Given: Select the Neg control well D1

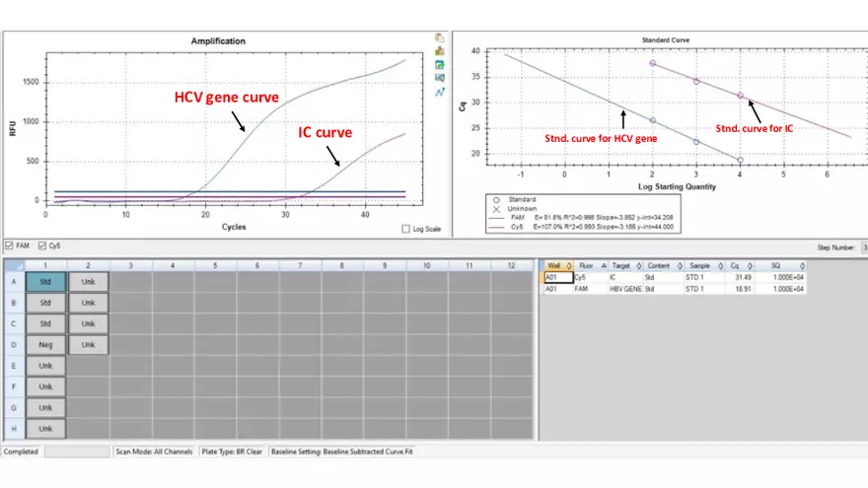Looking at the screenshot, I should [x=45, y=345].
